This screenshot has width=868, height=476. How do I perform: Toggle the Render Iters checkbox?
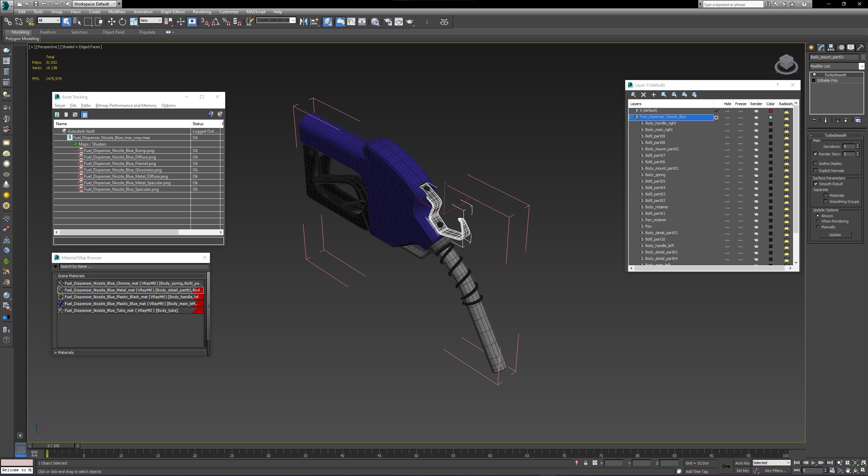pyautogui.click(x=815, y=154)
